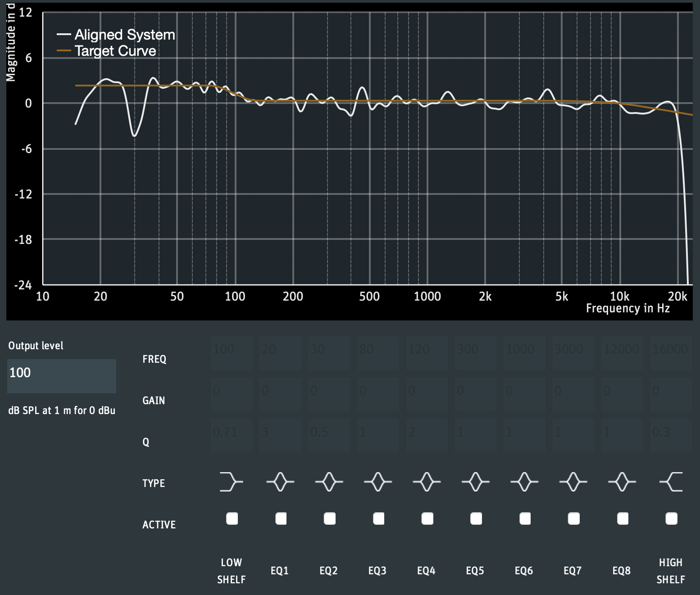The width and height of the screenshot is (700, 595).
Task: Click the 20k axis tick label
Action: [x=677, y=296]
